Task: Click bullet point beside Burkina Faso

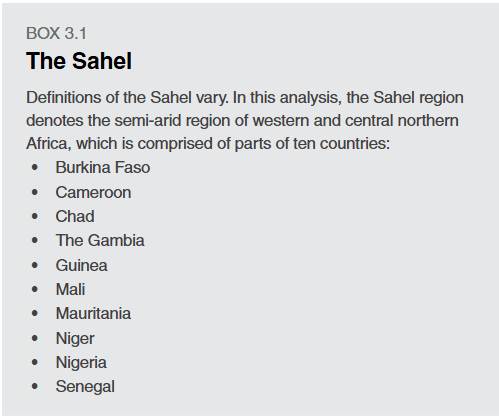Action: (x=35, y=167)
